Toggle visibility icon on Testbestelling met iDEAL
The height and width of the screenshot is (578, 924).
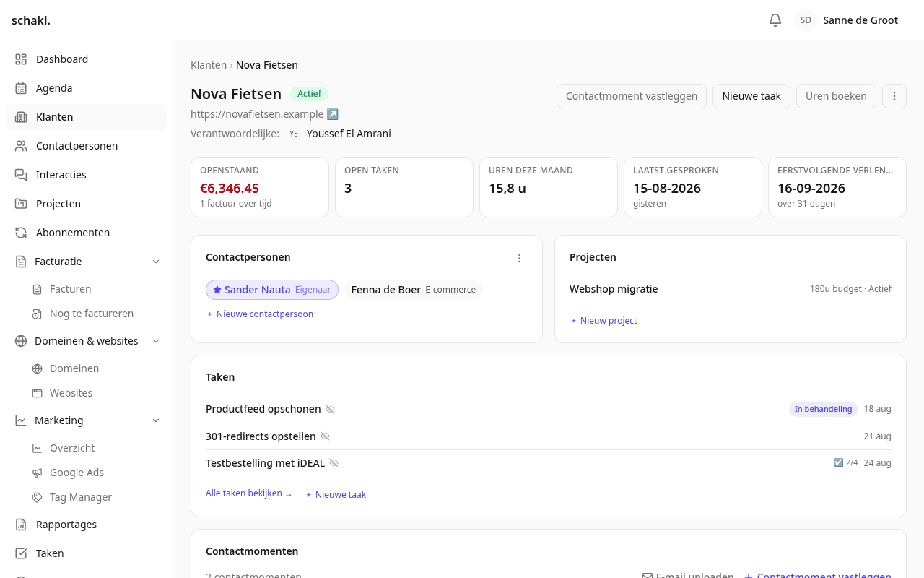click(x=334, y=463)
